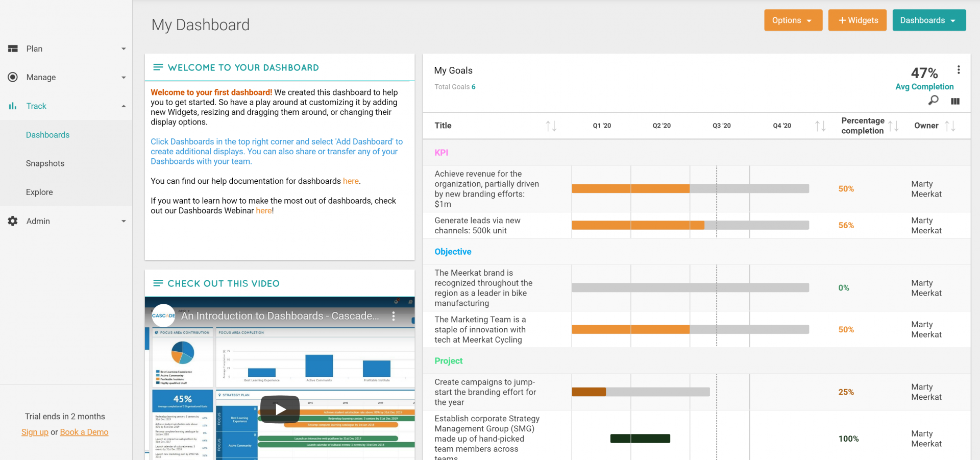The height and width of the screenshot is (460, 980).
Task: Expand the Admin menu chevron
Action: click(124, 222)
